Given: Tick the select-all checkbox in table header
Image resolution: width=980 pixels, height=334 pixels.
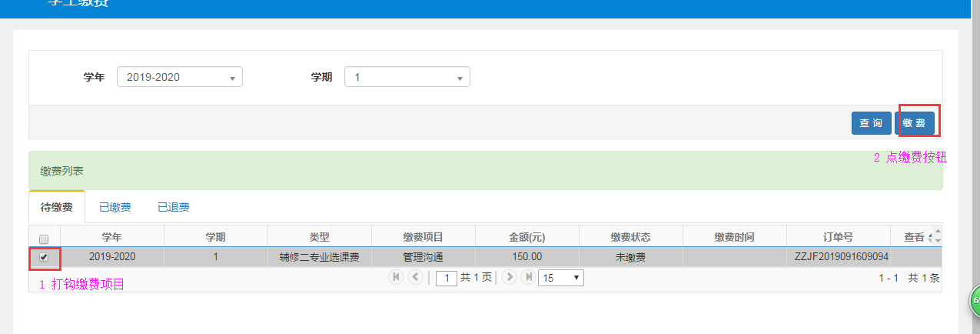Looking at the screenshot, I should [x=44, y=238].
